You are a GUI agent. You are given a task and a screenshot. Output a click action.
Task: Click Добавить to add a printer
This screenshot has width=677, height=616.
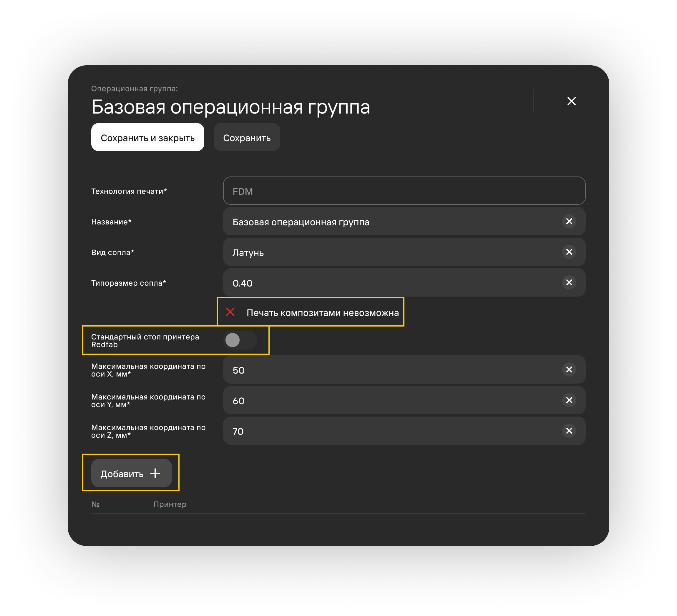coord(131,473)
